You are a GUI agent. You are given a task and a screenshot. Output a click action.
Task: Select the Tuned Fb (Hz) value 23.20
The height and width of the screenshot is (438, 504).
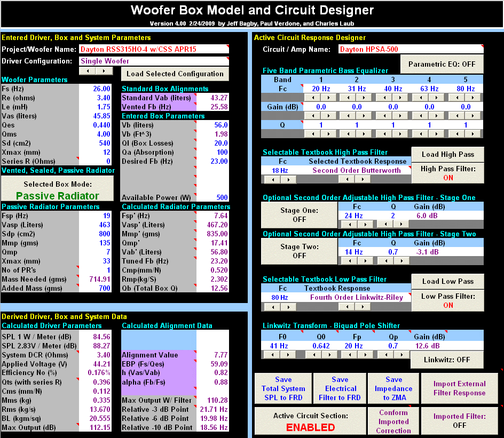point(213,261)
